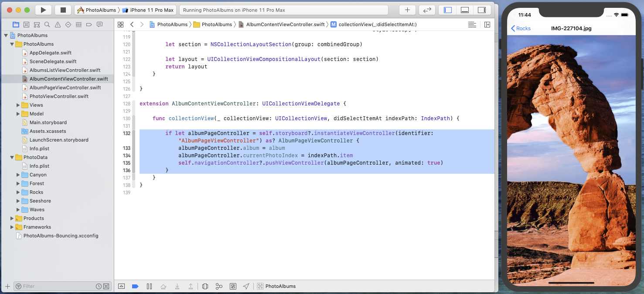Click PhotoAlbums folder in jump bar

point(212,24)
